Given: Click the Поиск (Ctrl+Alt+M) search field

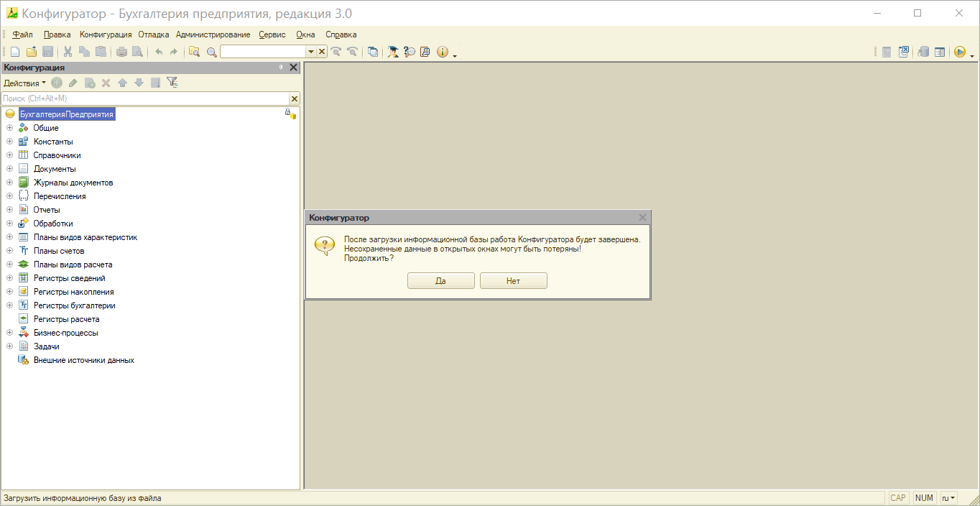Looking at the screenshot, I should [145, 98].
